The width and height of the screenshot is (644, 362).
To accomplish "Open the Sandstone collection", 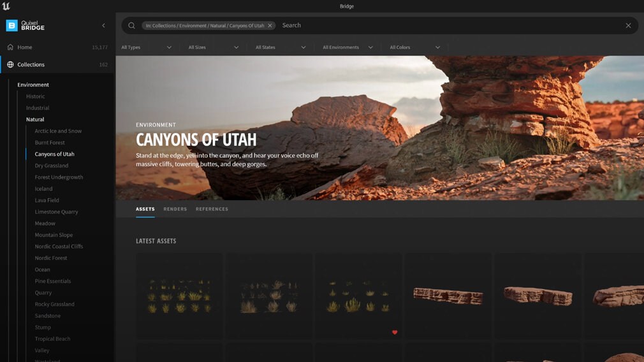I will pyautogui.click(x=48, y=315).
